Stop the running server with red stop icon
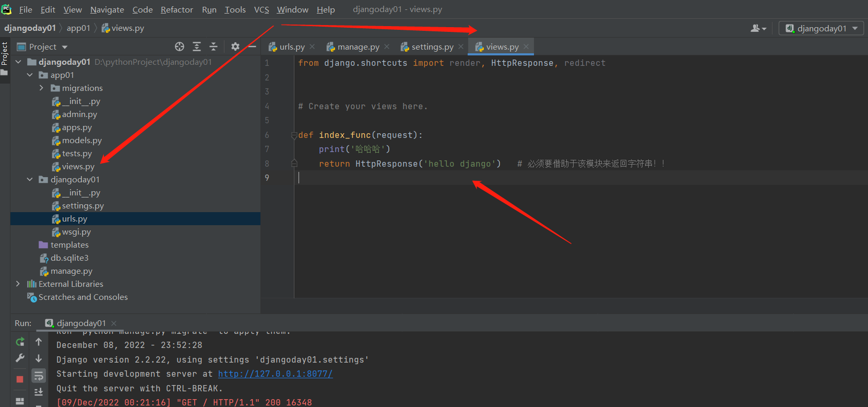Screen dimensions: 868x407 tap(20, 379)
